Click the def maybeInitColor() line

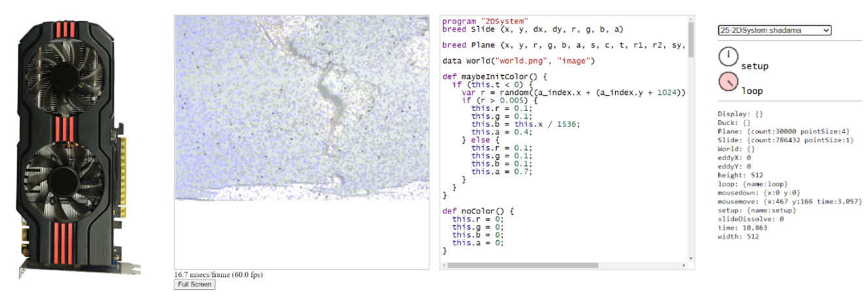point(498,76)
